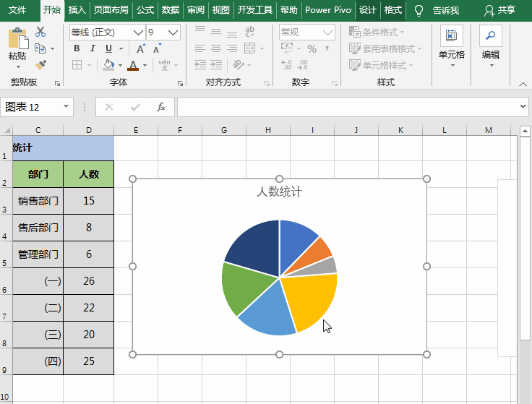This screenshot has height=404, width=532.
Task: Toggle Italic formatting
Action: (x=93, y=48)
